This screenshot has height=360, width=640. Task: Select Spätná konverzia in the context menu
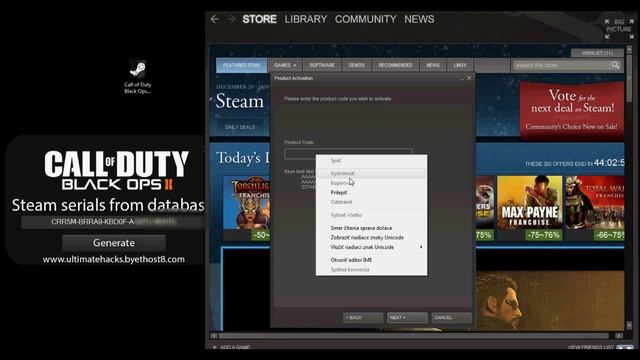(371, 269)
